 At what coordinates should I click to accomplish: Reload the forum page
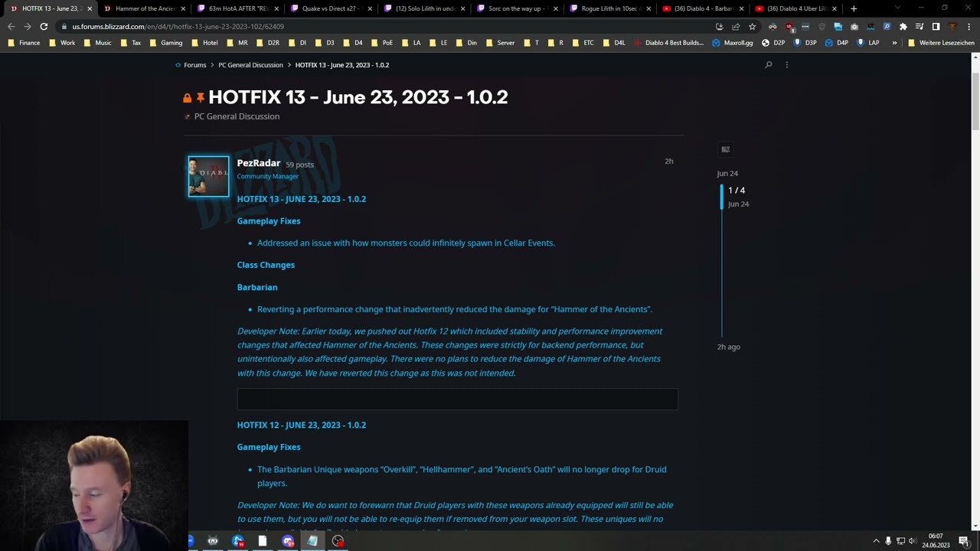[x=44, y=26]
